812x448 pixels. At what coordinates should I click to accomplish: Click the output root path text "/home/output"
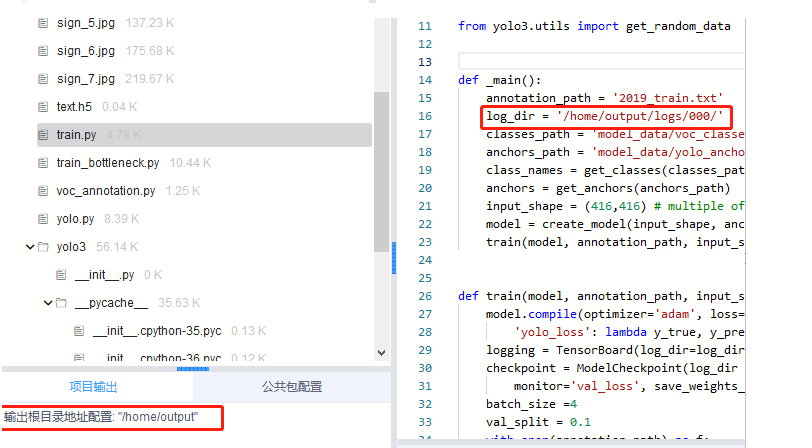(x=158, y=417)
